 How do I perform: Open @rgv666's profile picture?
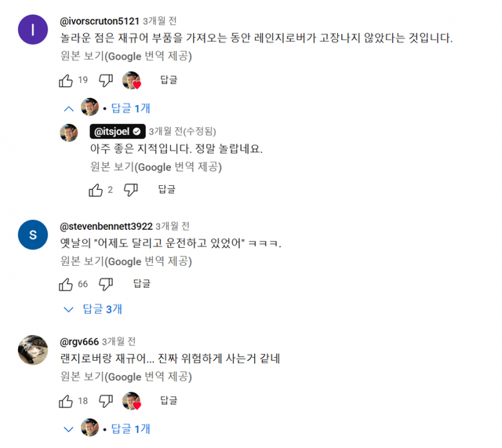pyautogui.click(x=33, y=350)
